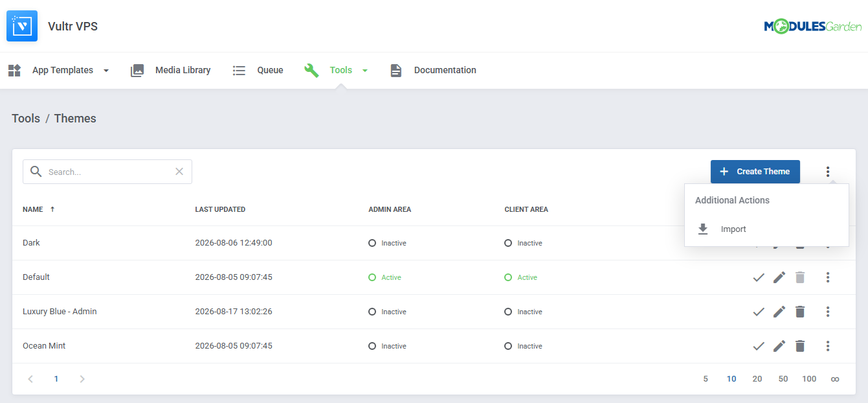The width and height of the screenshot is (868, 403).
Task: Delete the Luxury Blue - Admin theme
Action: 800,312
